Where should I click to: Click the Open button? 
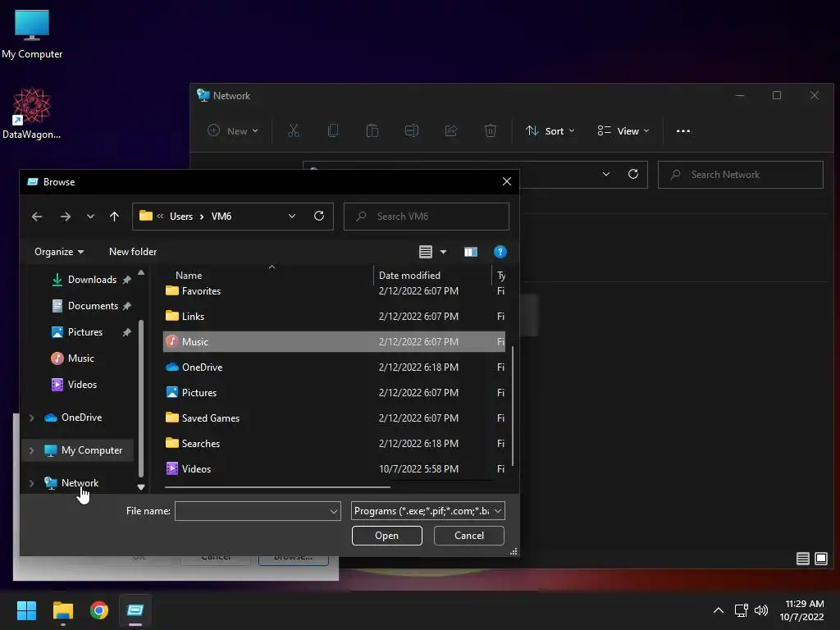click(387, 536)
